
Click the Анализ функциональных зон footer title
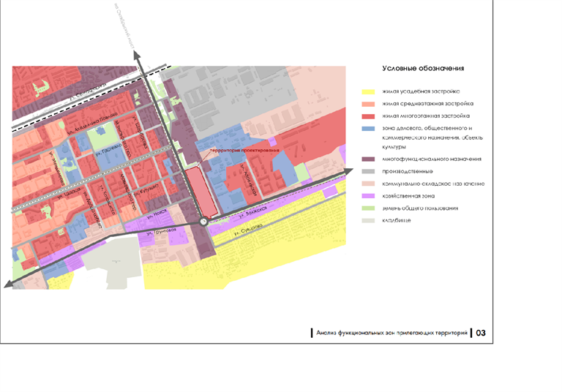point(391,333)
